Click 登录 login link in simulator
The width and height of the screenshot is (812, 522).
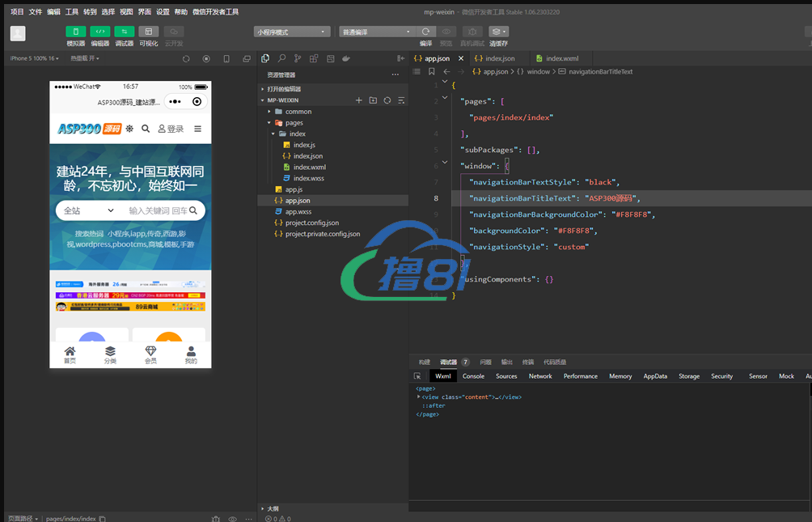[171, 129]
